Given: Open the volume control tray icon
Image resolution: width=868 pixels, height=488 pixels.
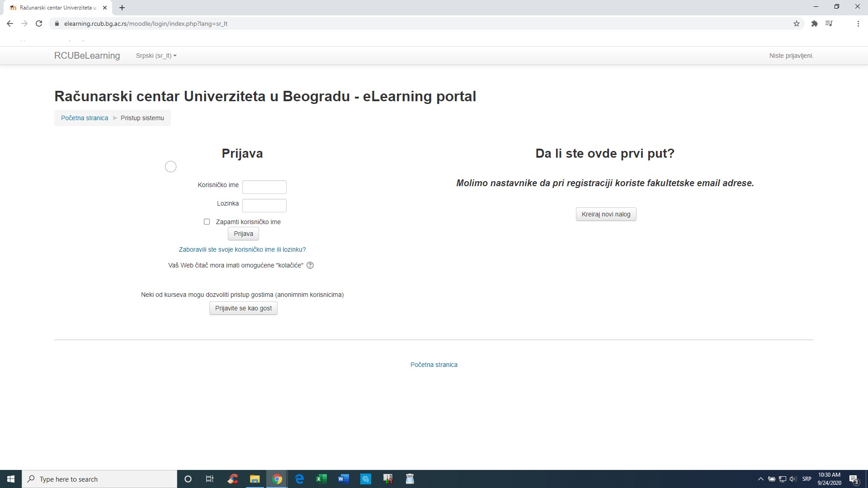Looking at the screenshot, I should (793, 479).
